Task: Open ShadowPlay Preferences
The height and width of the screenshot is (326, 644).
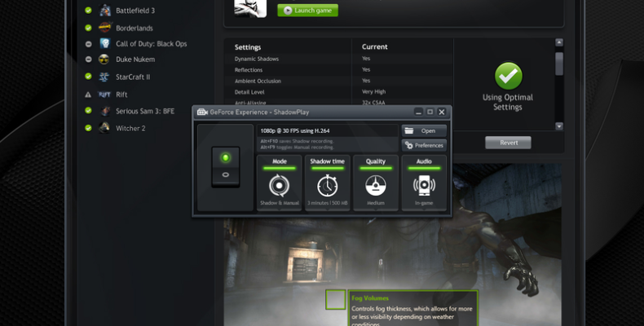Action: [x=424, y=145]
